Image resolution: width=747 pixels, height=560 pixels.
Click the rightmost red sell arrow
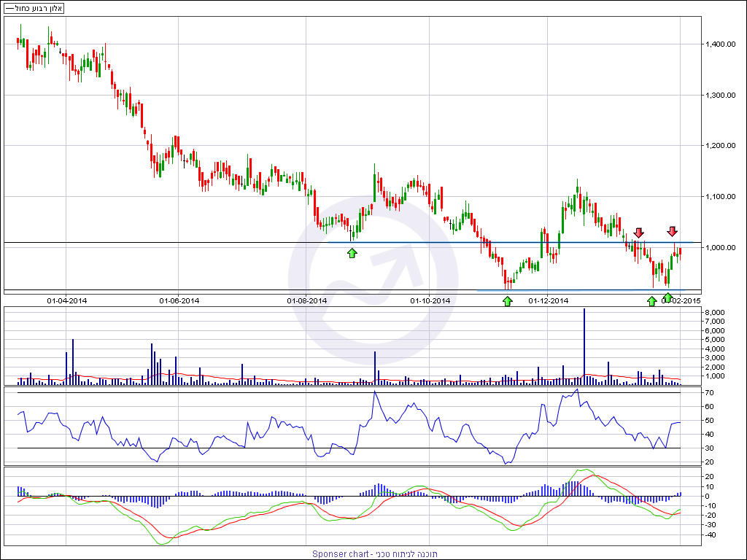point(672,232)
